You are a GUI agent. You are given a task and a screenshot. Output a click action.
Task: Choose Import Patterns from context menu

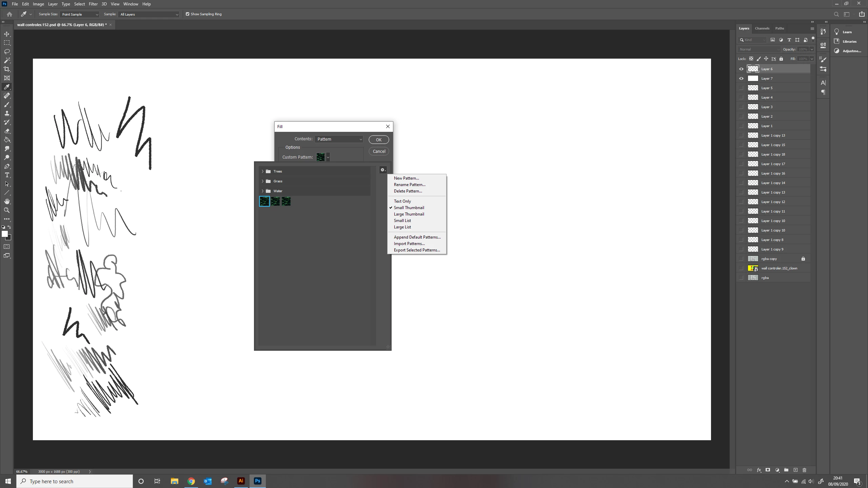(409, 244)
